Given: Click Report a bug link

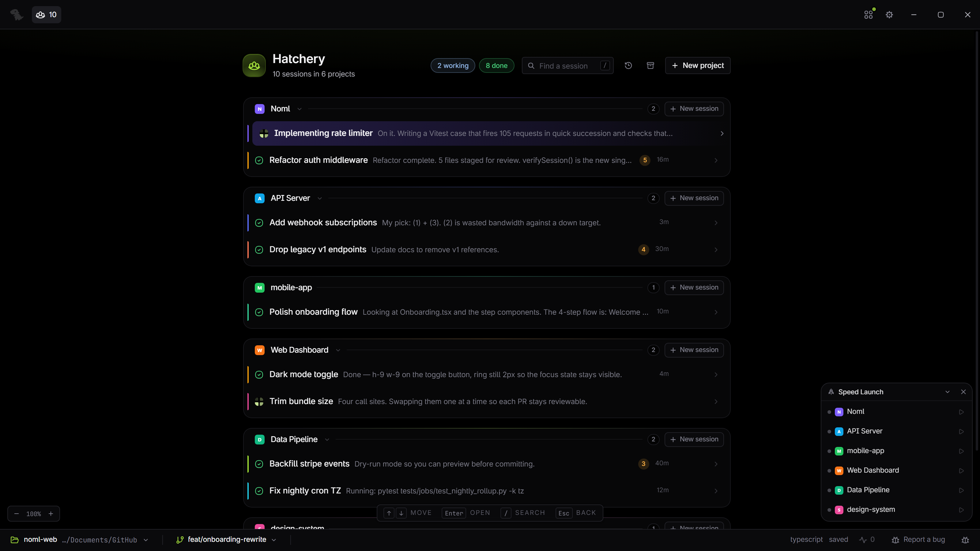Looking at the screenshot, I should click(x=918, y=540).
